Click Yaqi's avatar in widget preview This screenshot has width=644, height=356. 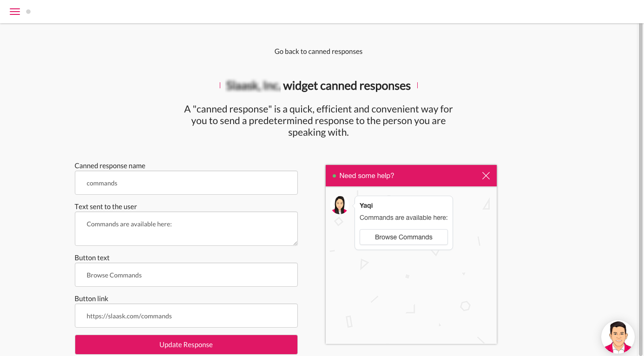[340, 205]
